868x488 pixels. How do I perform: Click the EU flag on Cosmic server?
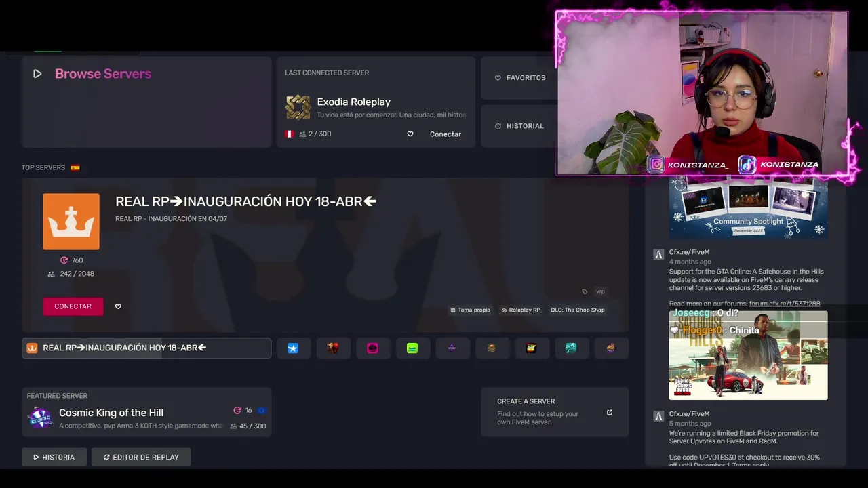(261, 410)
